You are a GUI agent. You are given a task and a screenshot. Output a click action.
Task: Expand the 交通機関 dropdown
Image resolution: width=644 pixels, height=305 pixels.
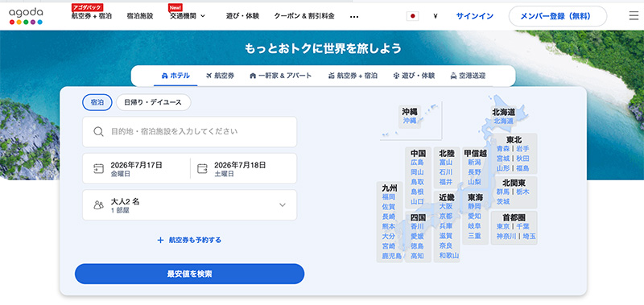188,16
